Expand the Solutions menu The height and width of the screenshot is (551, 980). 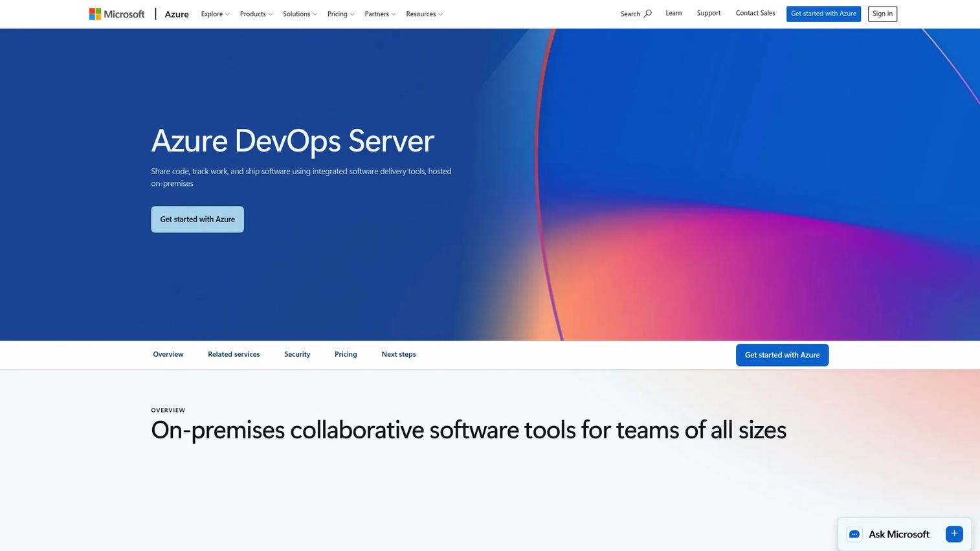pos(300,14)
